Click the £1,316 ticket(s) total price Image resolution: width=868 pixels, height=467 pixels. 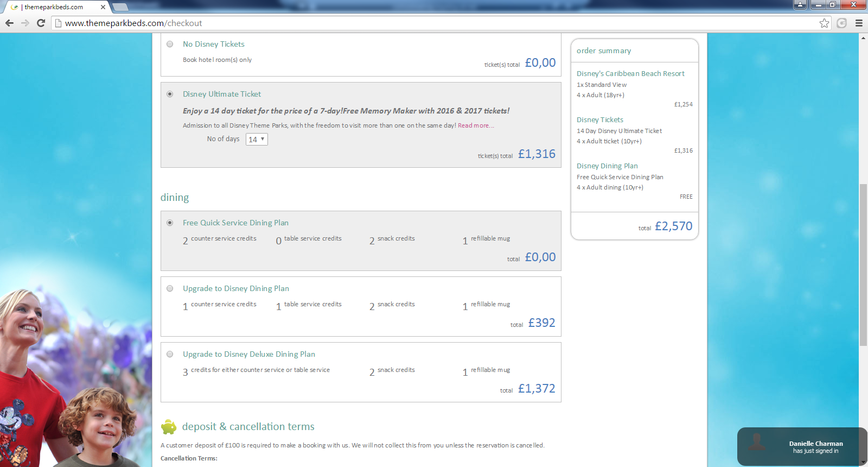pyautogui.click(x=537, y=154)
